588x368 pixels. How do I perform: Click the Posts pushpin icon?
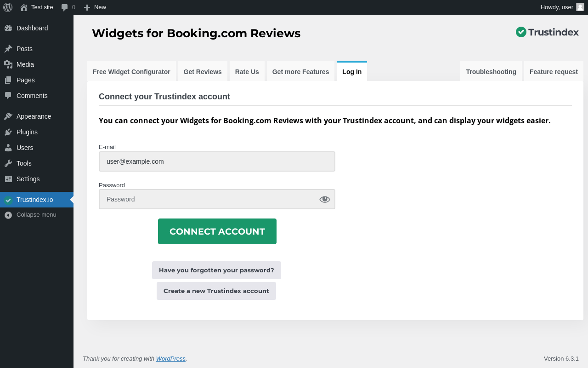coord(8,49)
